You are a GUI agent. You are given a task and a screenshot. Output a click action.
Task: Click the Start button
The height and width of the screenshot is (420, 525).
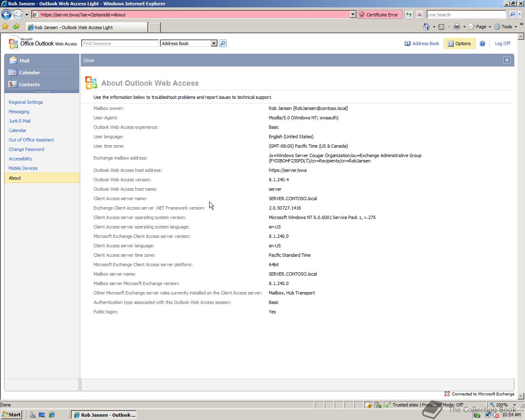pos(11,415)
